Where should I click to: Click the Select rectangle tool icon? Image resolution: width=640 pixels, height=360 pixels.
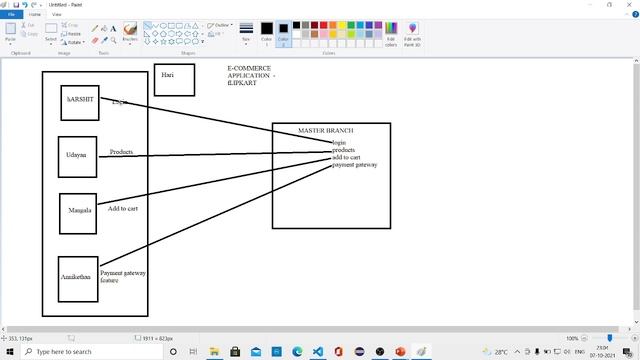point(51,28)
